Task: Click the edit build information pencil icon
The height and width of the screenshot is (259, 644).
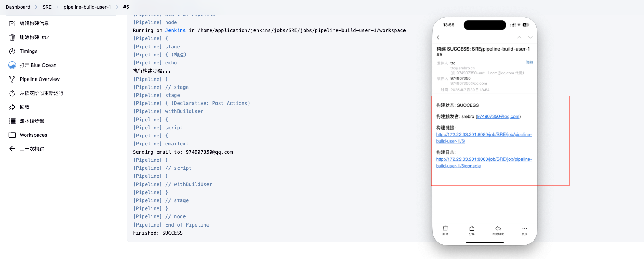Action: pos(12,23)
